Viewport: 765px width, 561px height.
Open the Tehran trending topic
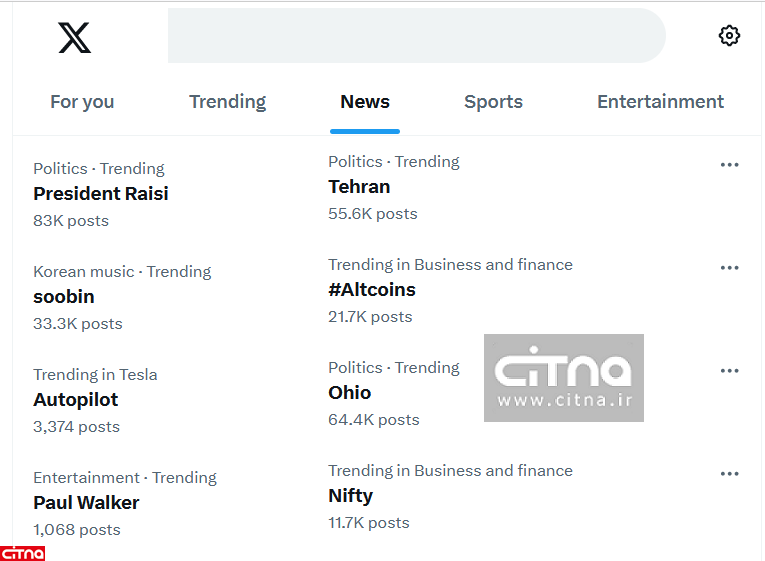[x=359, y=187]
